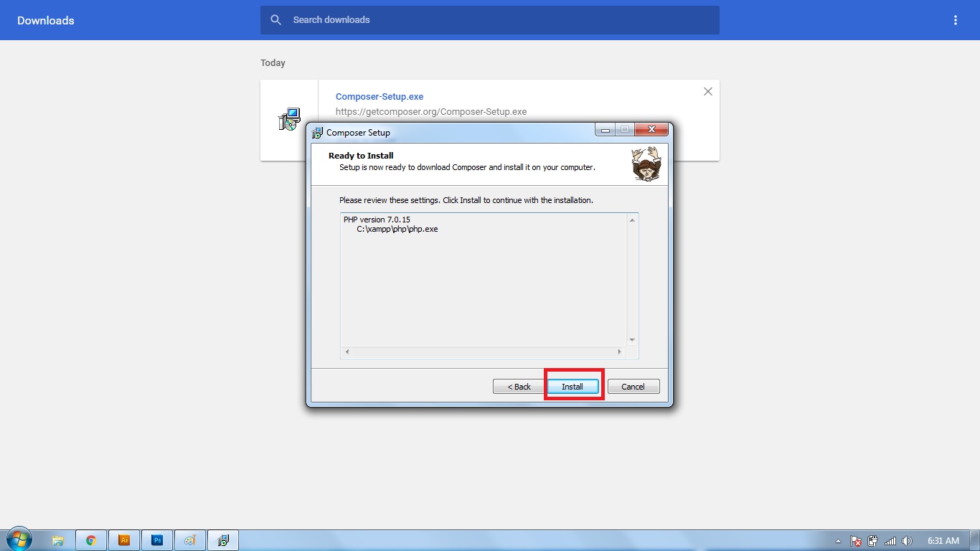Click the Search downloads field

click(490, 20)
